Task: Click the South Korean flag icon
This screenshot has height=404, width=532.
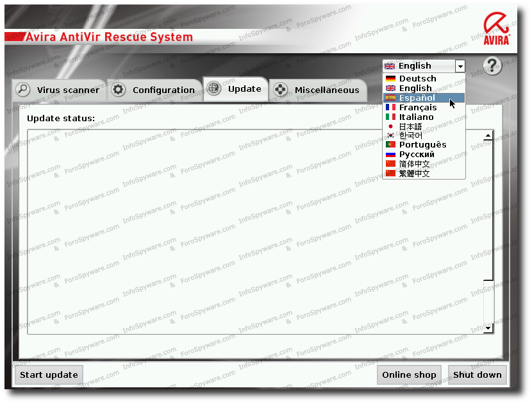Action: [390, 135]
